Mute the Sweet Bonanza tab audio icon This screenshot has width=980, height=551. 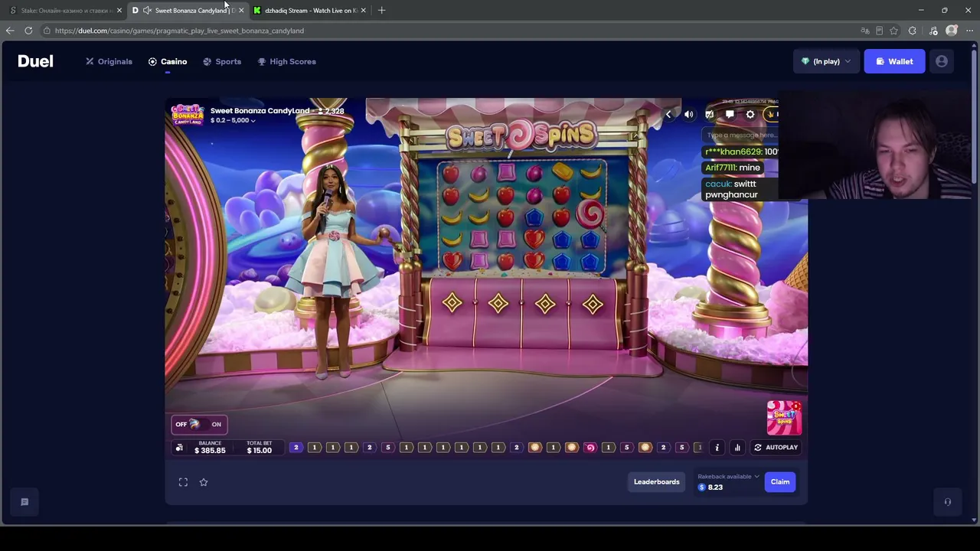pyautogui.click(x=147, y=11)
